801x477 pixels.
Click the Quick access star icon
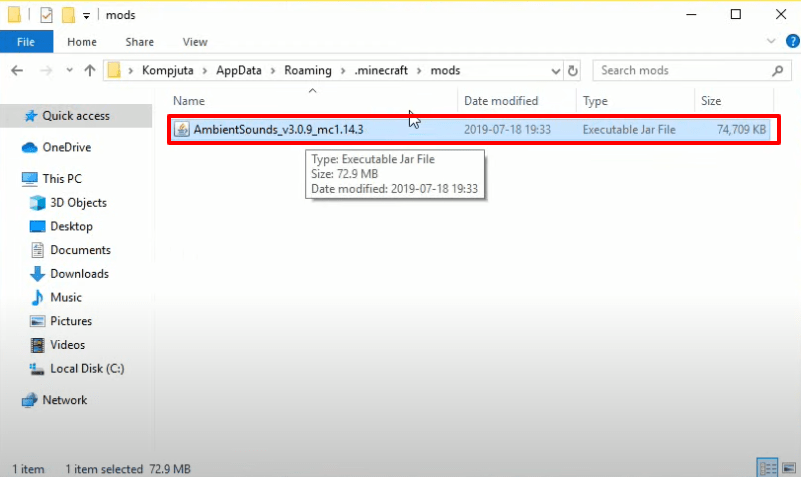coord(31,116)
